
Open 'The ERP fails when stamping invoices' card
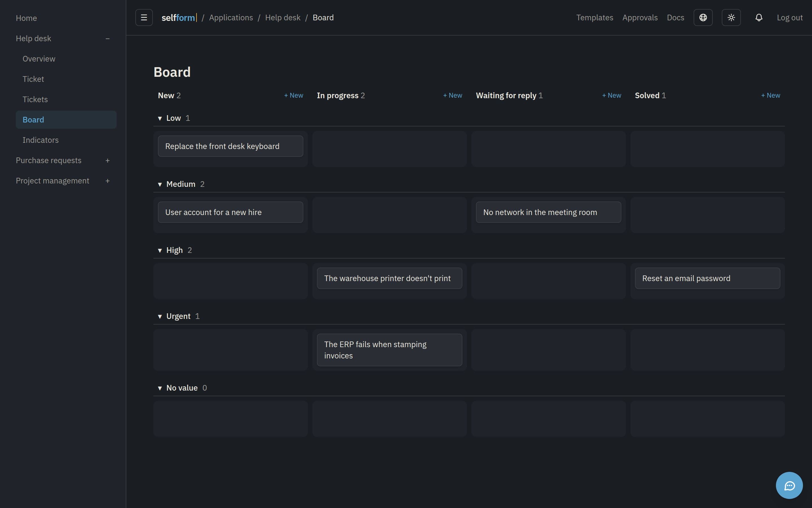(x=390, y=350)
